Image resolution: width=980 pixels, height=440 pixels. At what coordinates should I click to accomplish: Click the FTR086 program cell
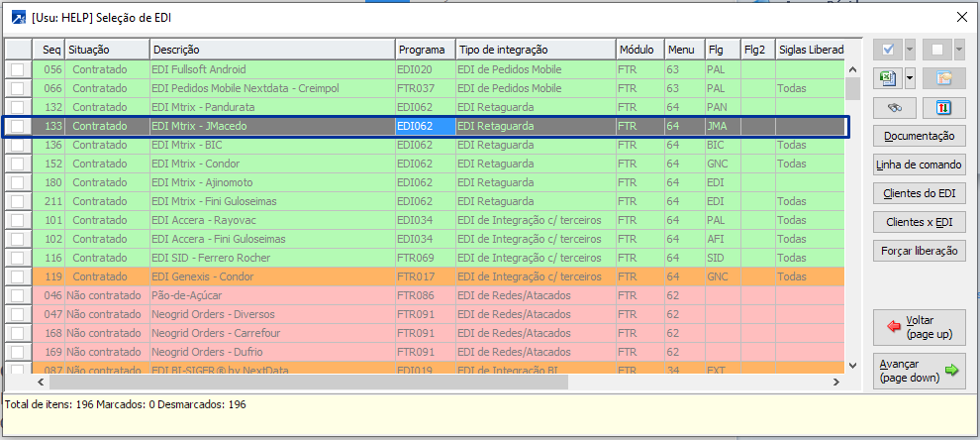pyautogui.click(x=425, y=295)
